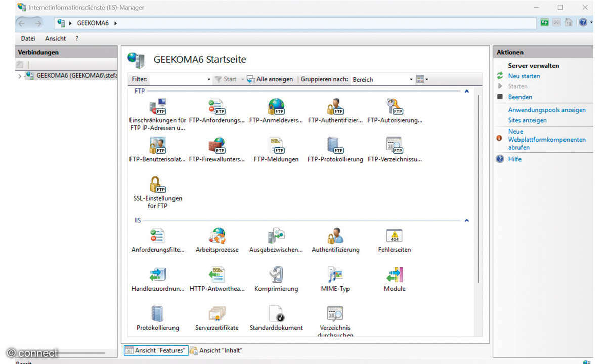Open IIS Protokollierung feature
This screenshot has width=607, height=364.
(157, 318)
